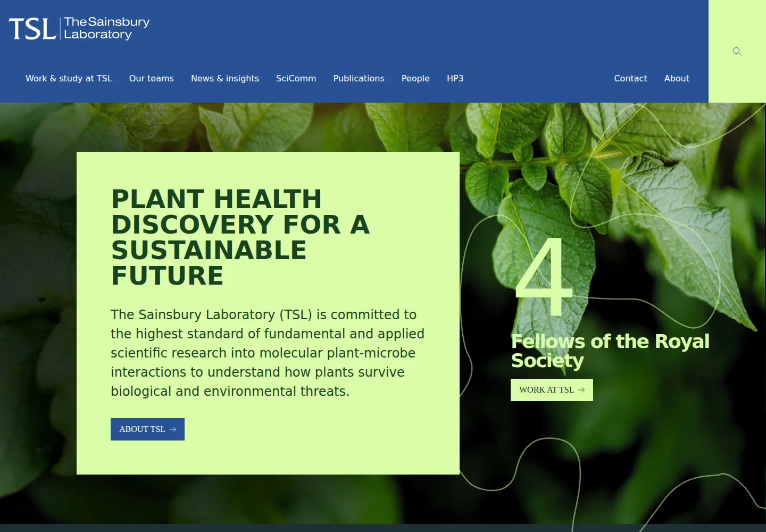Click the large number 4 statistic
The height and width of the screenshot is (532, 766).
coord(544,277)
